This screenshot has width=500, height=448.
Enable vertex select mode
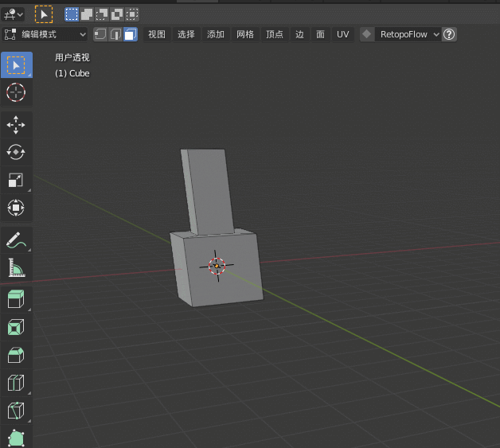(x=100, y=34)
